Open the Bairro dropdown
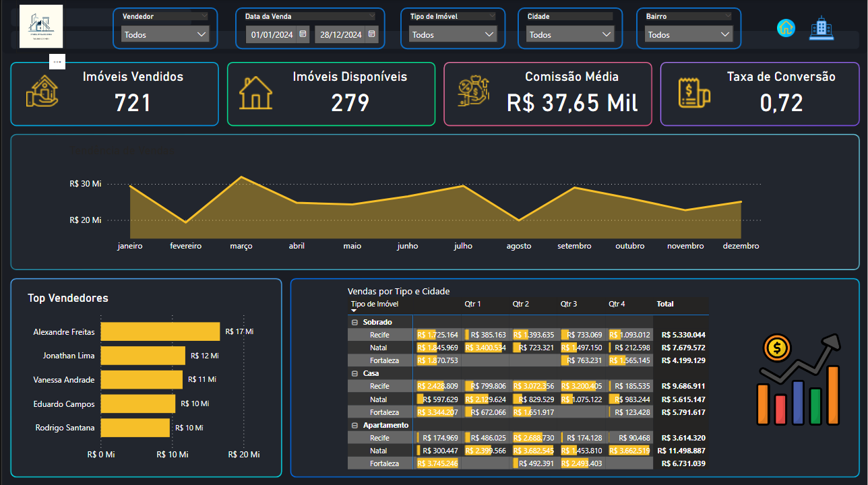This screenshot has height=485, width=868. [x=689, y=33]
